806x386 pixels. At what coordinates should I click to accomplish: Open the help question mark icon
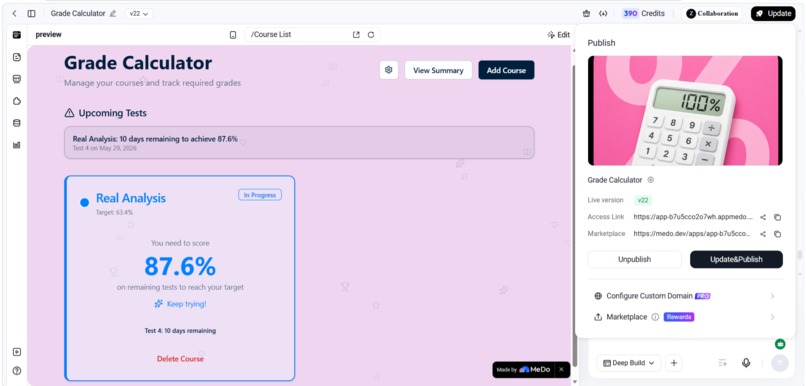(17, 371)
